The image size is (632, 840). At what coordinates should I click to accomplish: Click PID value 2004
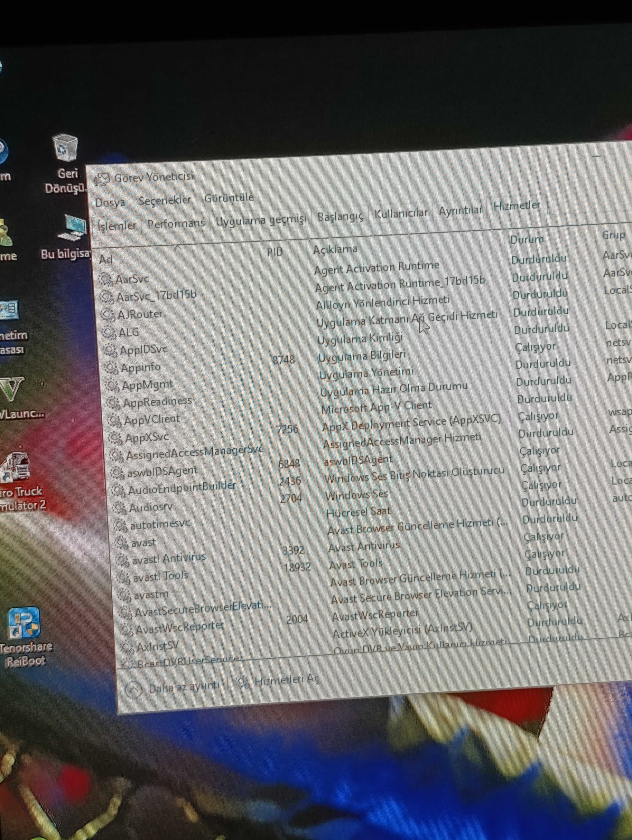click(x=297, y=620)
